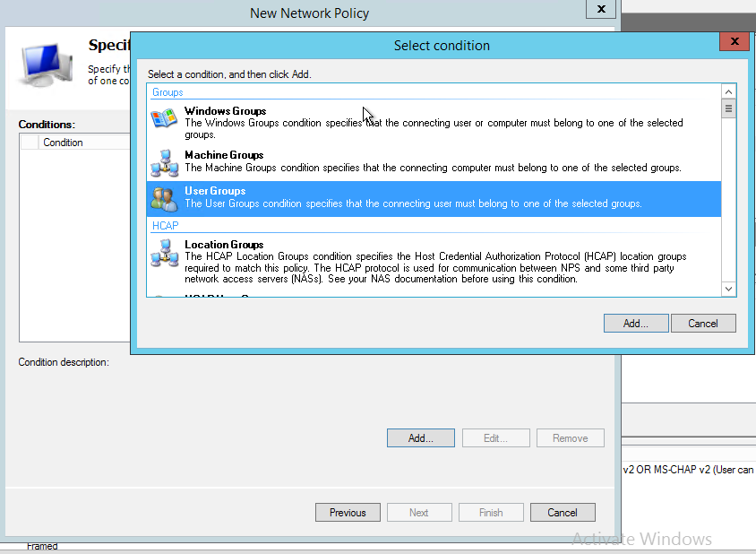Select the Windows Groups condition
The width and height of the screenshot is (756, 554).
pos(225,111)
